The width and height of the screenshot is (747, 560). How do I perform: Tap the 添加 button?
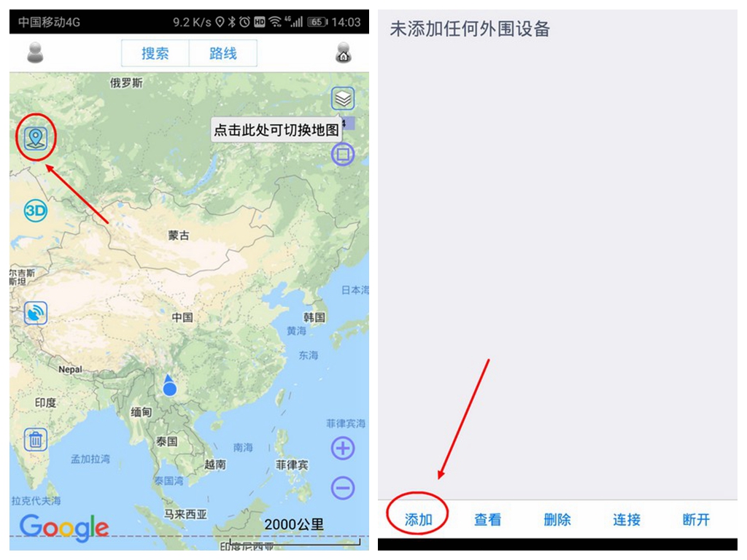pos(418,519)
